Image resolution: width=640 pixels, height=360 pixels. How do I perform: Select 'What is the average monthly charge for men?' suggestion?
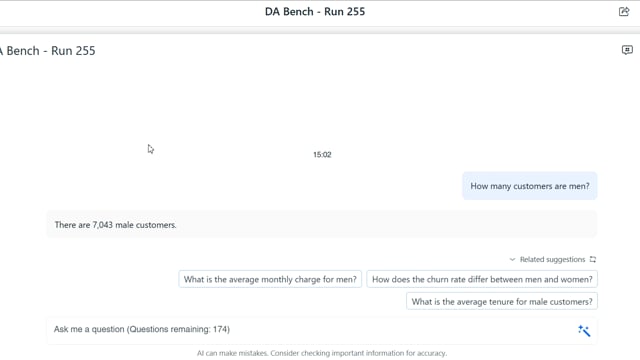point(270,279)
